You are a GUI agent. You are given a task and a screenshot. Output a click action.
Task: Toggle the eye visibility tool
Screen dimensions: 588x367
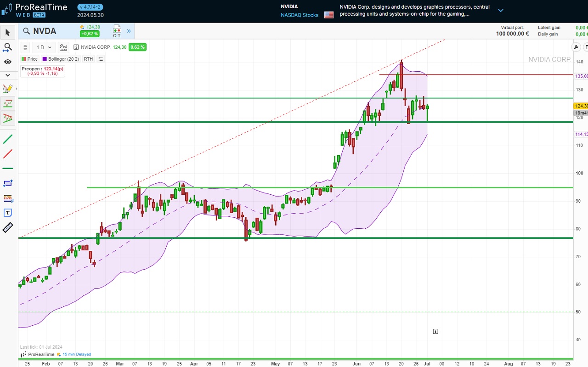[8, 62]
